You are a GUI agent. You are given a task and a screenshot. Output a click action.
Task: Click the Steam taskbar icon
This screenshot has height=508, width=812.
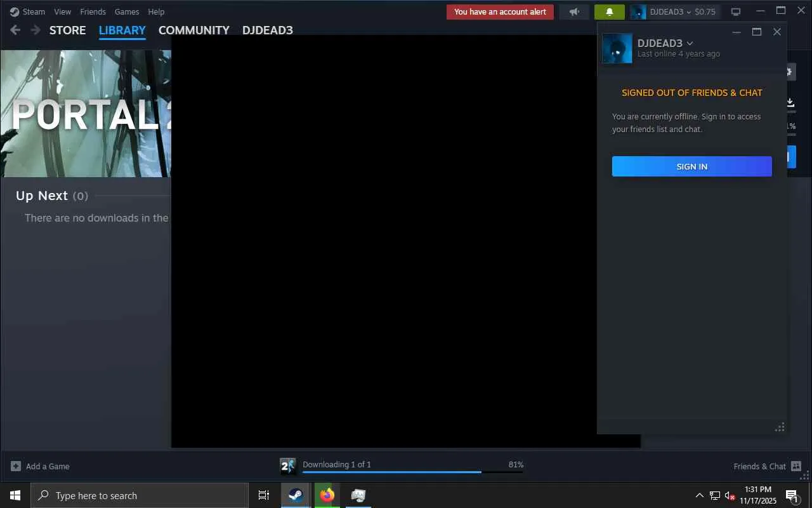coord(296,495)
